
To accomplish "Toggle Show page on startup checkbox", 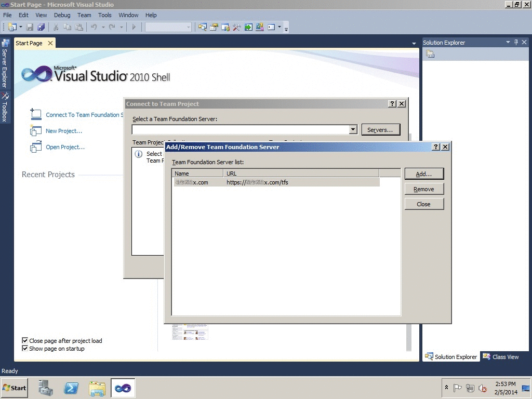I will (25, 349).
